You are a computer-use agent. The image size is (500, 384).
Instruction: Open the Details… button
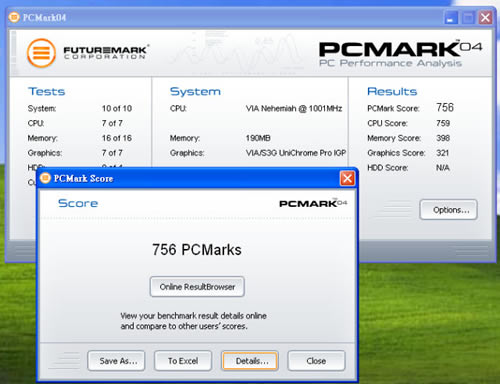(250, 361)
